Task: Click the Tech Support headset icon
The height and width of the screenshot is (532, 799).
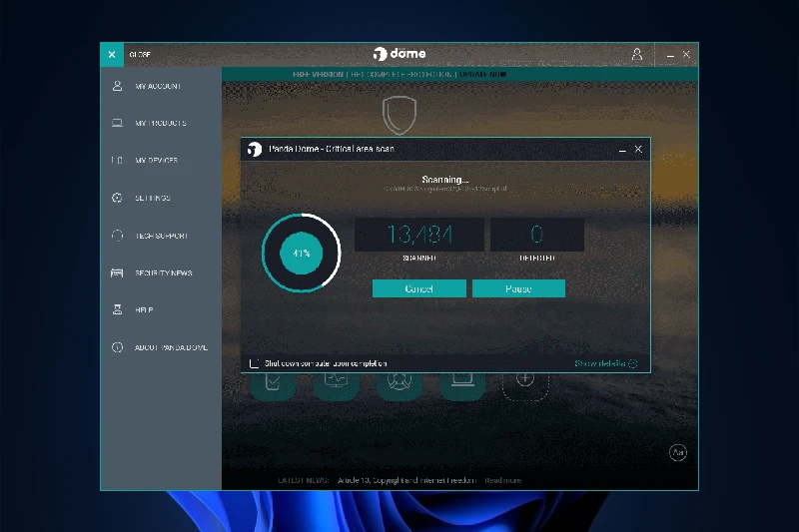Action: click(117, 236)
